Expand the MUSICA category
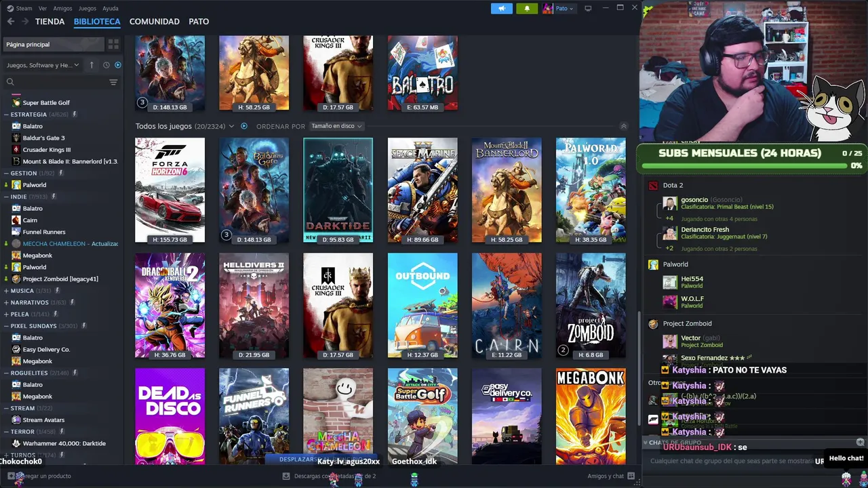Viewport: 868px width, 488px height. [x=6, y=291]
